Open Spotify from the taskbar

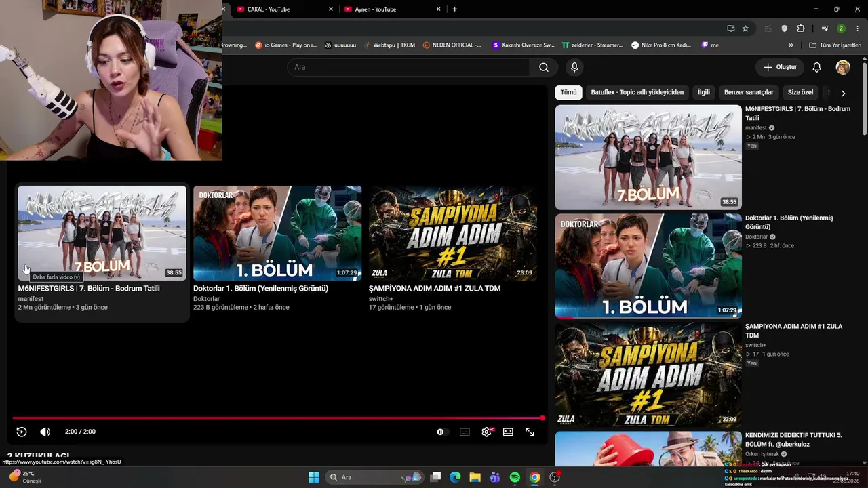coord(515,477)
